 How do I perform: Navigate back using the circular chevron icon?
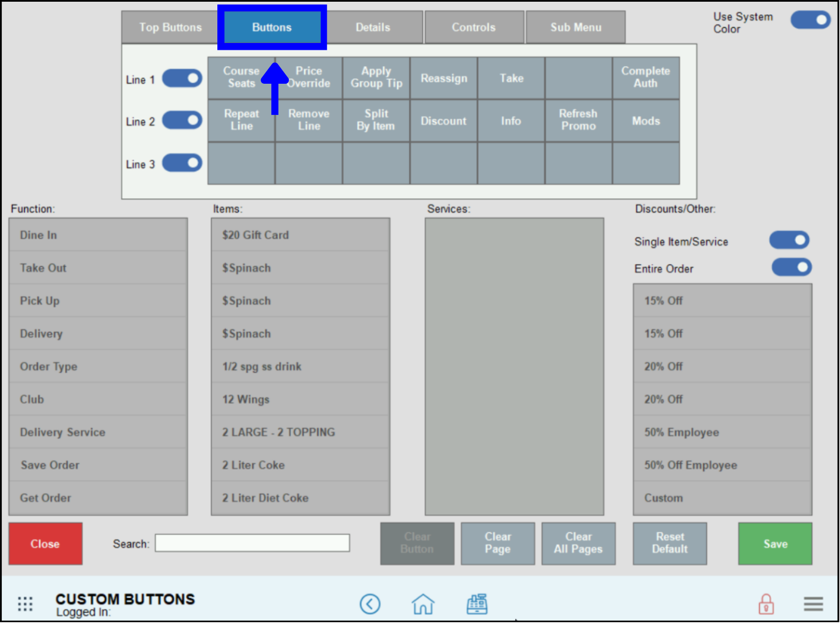click(371, 604)
